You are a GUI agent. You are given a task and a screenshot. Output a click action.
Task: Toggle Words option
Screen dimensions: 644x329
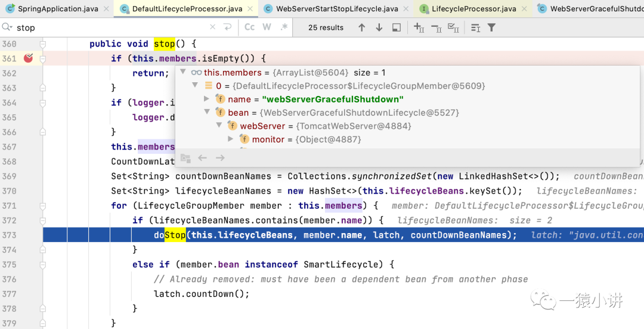tap(267, 27)
